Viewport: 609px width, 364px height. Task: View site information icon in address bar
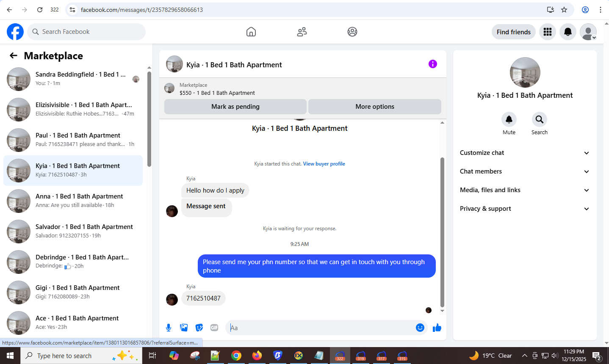click(72, 10)
